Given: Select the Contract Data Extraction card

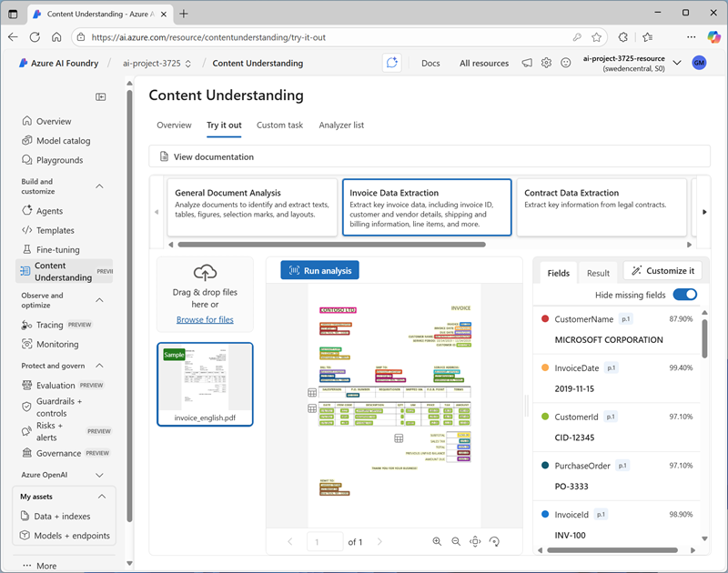Looking at the screenshot, I should pos(601,207).
